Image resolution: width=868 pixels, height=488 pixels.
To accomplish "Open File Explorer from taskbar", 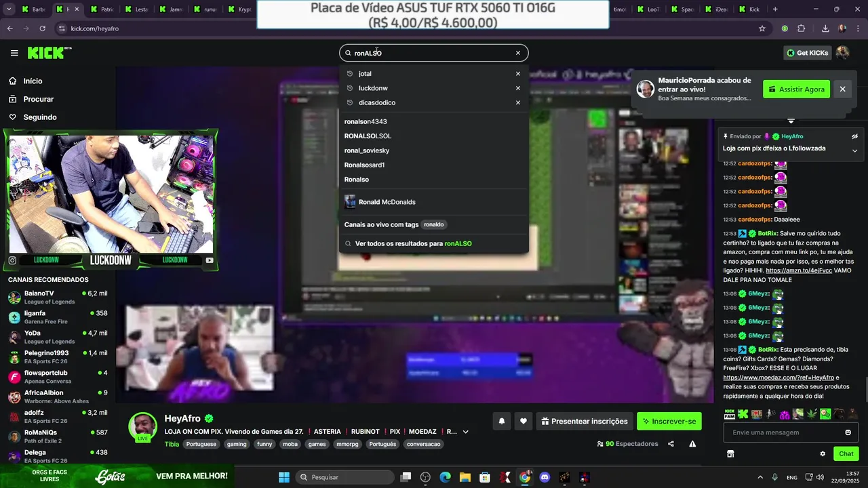I will [x=465, y=477].
